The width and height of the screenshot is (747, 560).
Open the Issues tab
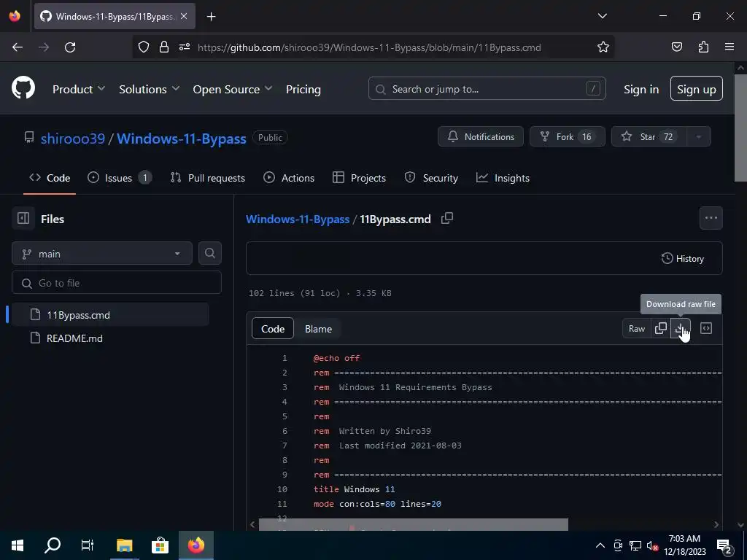click(x=120, y=178)
